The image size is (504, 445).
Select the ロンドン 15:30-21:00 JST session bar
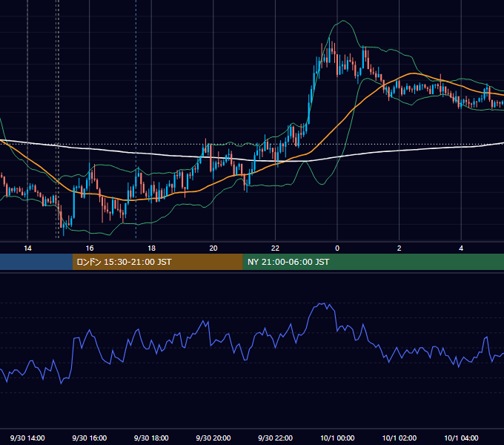click(157, 262)
